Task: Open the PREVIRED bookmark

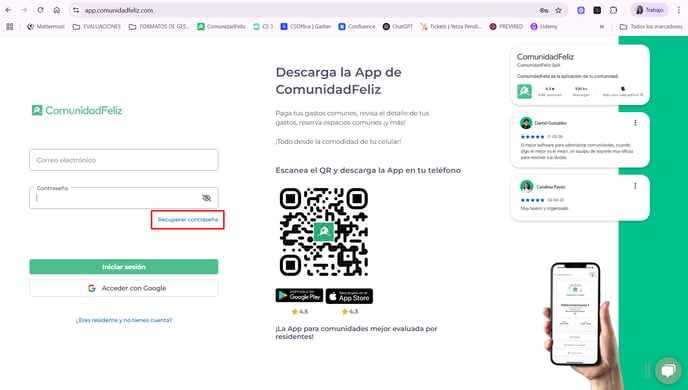Action: coord(506,26)
